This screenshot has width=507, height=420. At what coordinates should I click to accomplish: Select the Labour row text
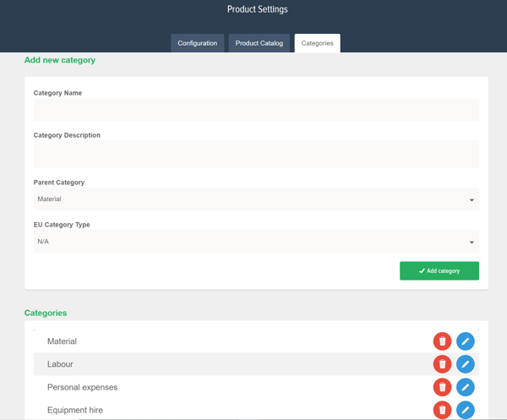click(x=60, y=364)
